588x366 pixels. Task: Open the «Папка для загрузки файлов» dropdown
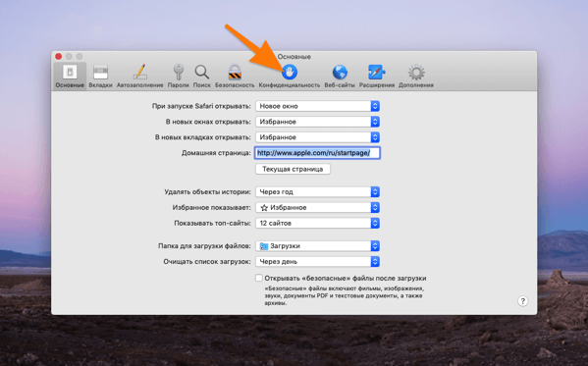click(x=318, y=246)
